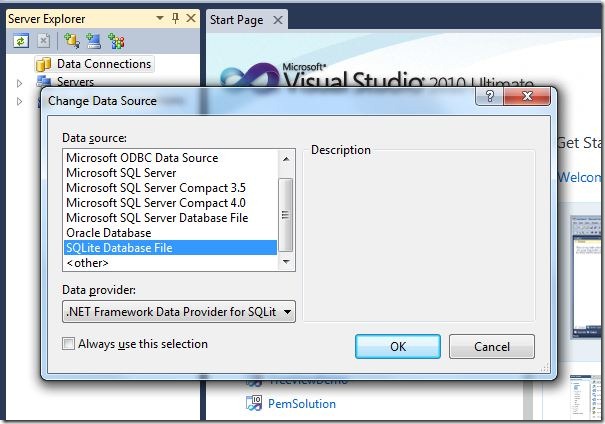Screen dimensions: 605x424
Task: Expand the Servers tree node
Action: click(19, 83)
